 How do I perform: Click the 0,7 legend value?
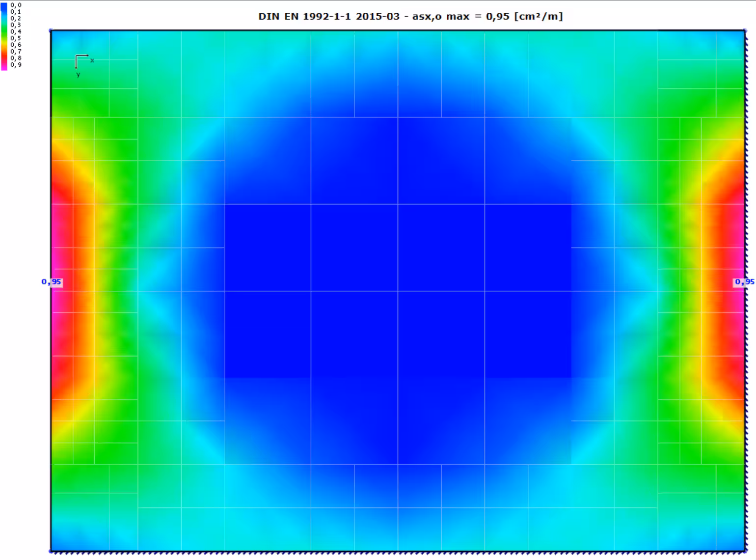pyautogui.click(x=16, y=52)
